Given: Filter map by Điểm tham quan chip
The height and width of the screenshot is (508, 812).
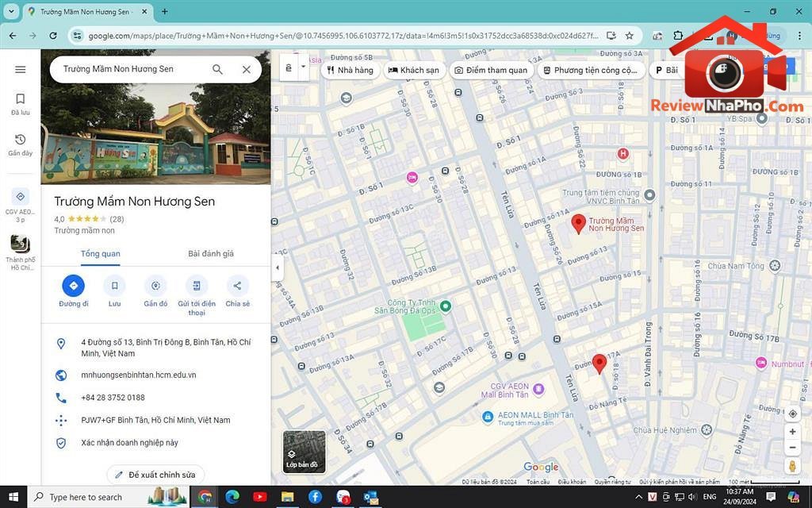Looking at the screenshot, I should click(x=491, y=70).
